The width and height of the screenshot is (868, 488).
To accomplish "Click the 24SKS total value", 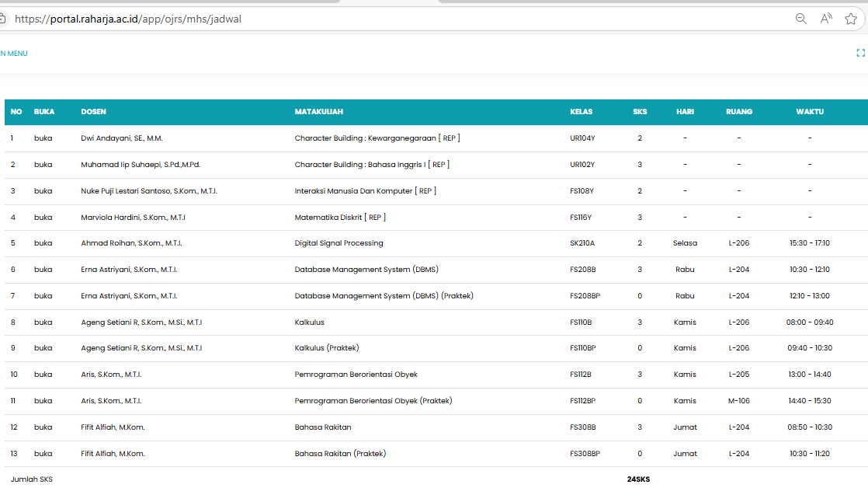I will [x=638, y=479].
